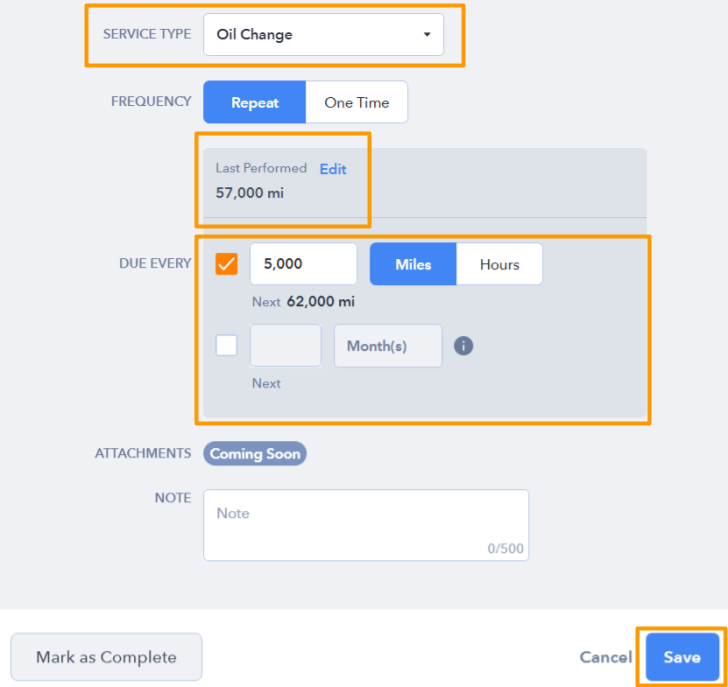Mark the service as Complete
Image resolution: width=728 pixels, height=687 pixels.
click(106, 657)
